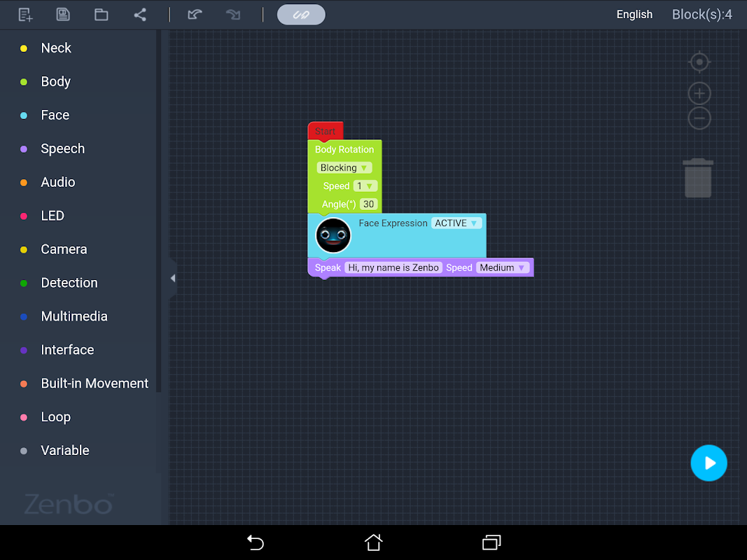Open the rotation Speed 1 dropdown

pyautogui.click(x=365, y=186)
